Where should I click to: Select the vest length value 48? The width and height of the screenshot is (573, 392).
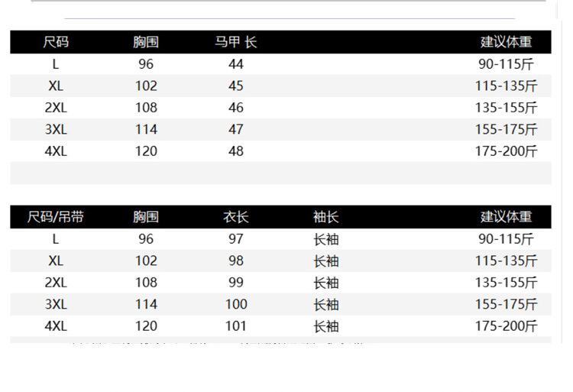coord(235,151)
